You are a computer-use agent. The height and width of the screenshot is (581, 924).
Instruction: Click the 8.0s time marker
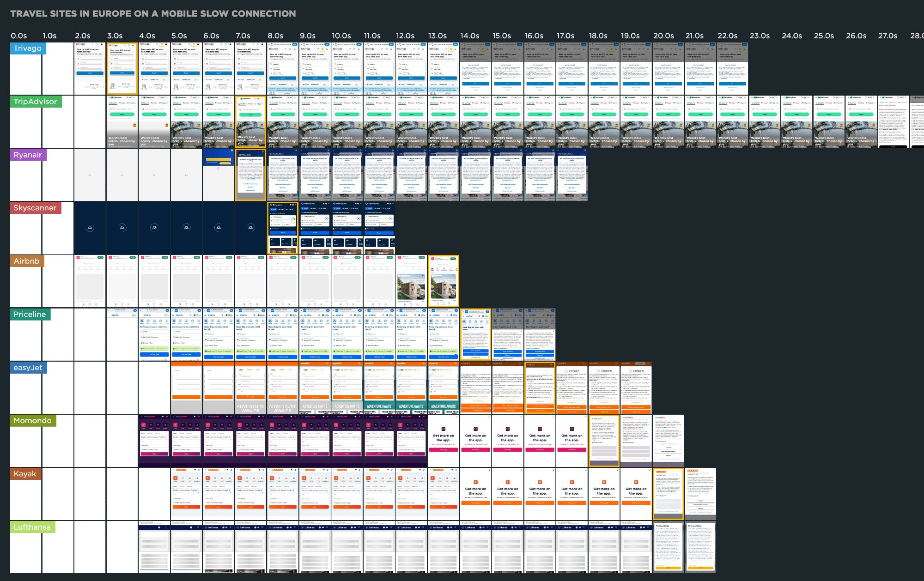[x=276, y=36]
